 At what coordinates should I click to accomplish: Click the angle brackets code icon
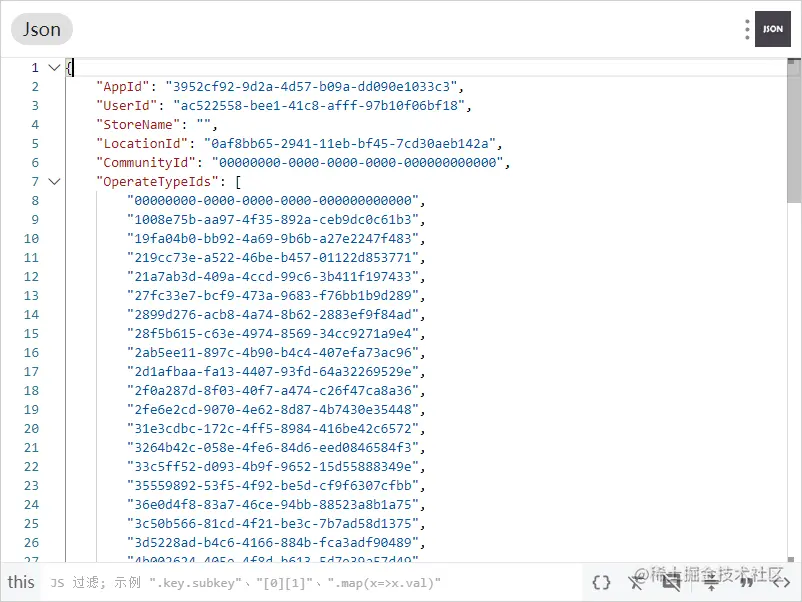781,582
